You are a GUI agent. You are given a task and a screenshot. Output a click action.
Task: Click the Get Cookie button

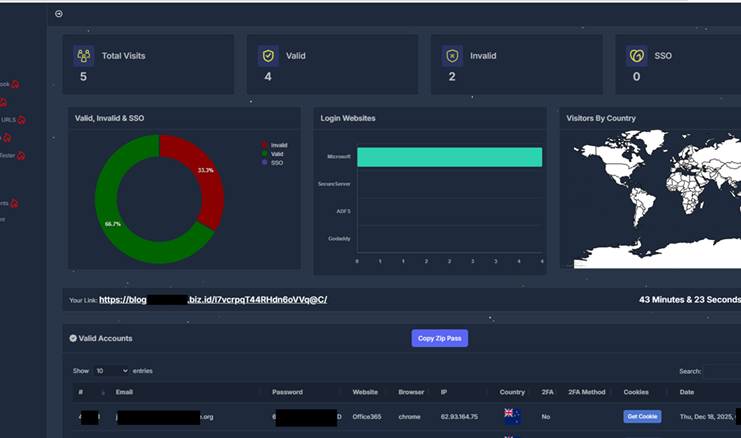[x=641, y=416]
